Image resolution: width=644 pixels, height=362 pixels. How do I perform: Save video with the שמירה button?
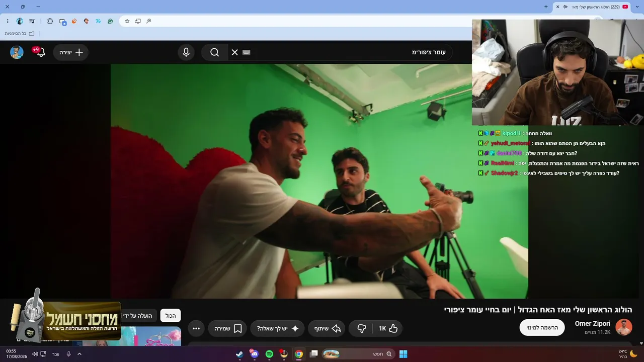pyautogui.click(x=228, y=328)
